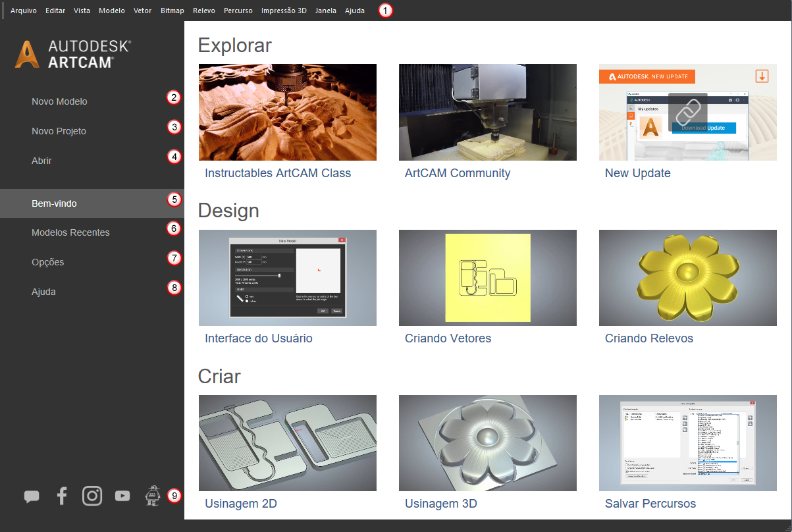This screenshot has width=792, height=532.
Task: Open the Percurso menu
Action: pyautogui.click(x=238, y=11)
